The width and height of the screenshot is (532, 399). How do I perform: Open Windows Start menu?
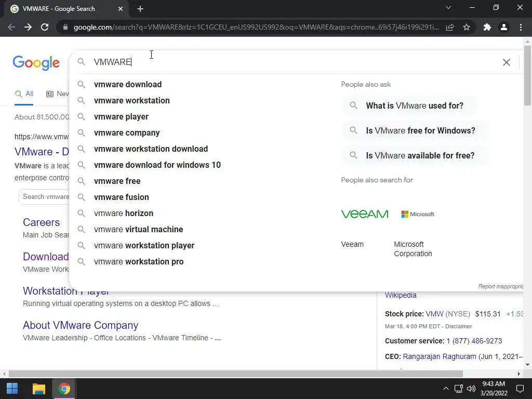tap(12, 389)
